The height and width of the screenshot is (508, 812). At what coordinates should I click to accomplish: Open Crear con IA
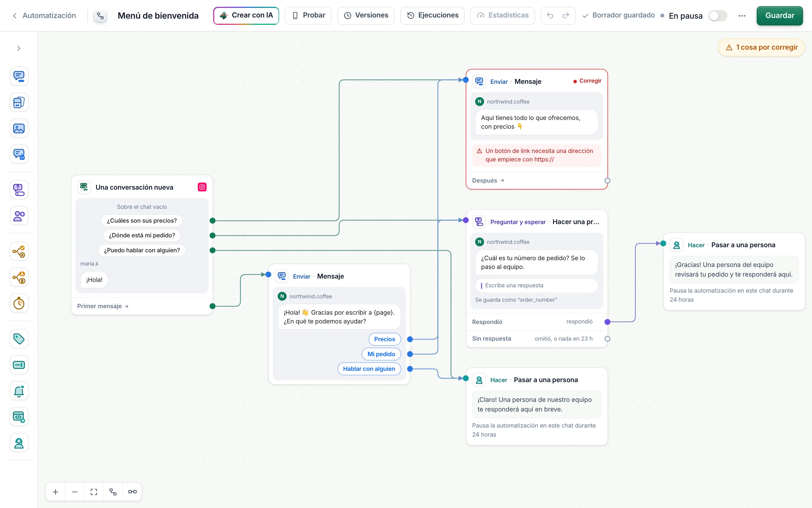point(246,16)
